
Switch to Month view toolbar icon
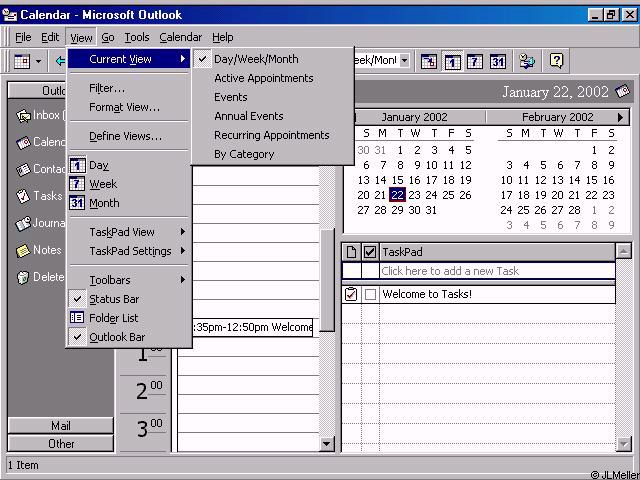498,62
